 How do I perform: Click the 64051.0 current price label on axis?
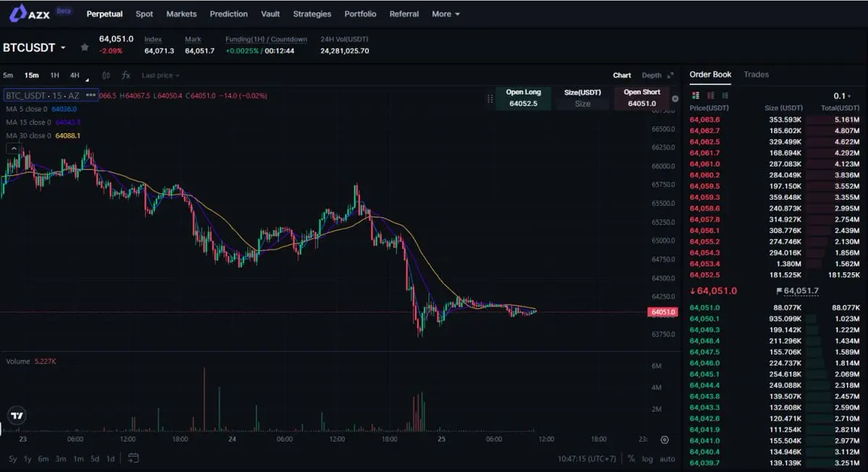[663, 312]
